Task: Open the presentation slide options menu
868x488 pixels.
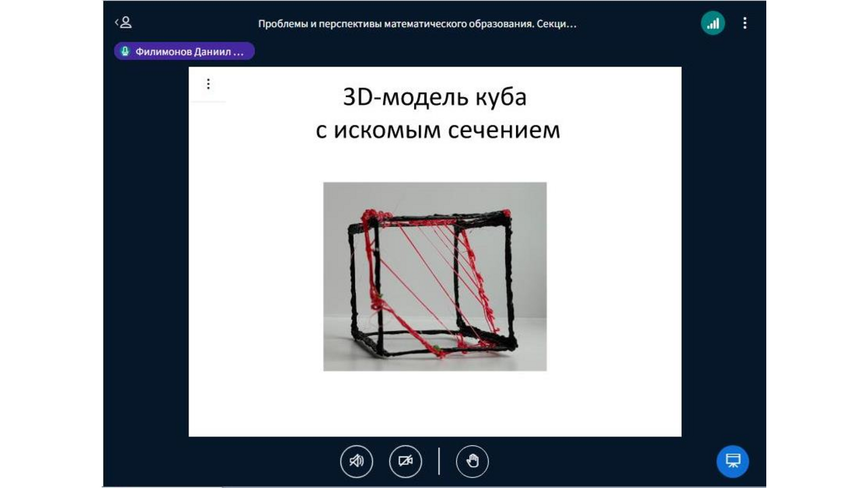Action: pos(208,84)
